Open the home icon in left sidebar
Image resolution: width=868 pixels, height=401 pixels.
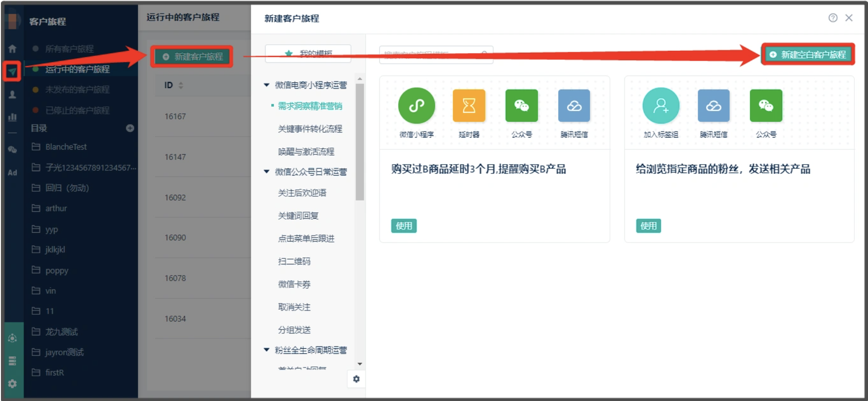click(x=13, y=48)
